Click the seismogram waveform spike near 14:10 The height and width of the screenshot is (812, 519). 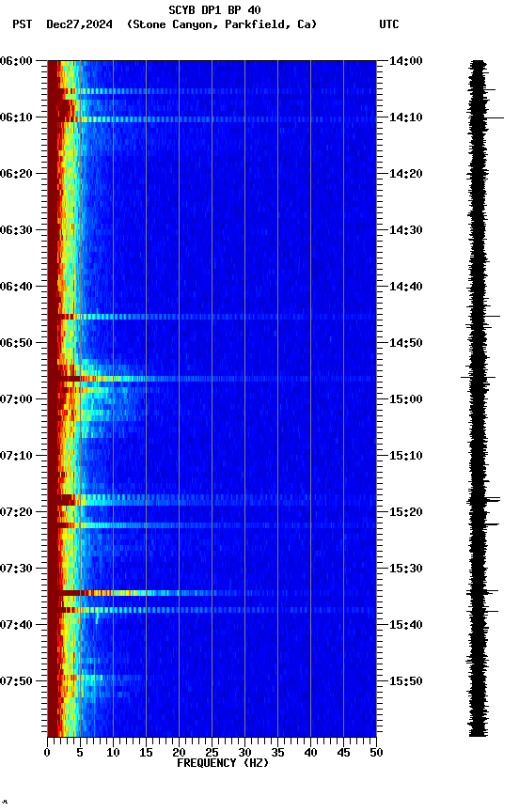(x=495, y=118)
